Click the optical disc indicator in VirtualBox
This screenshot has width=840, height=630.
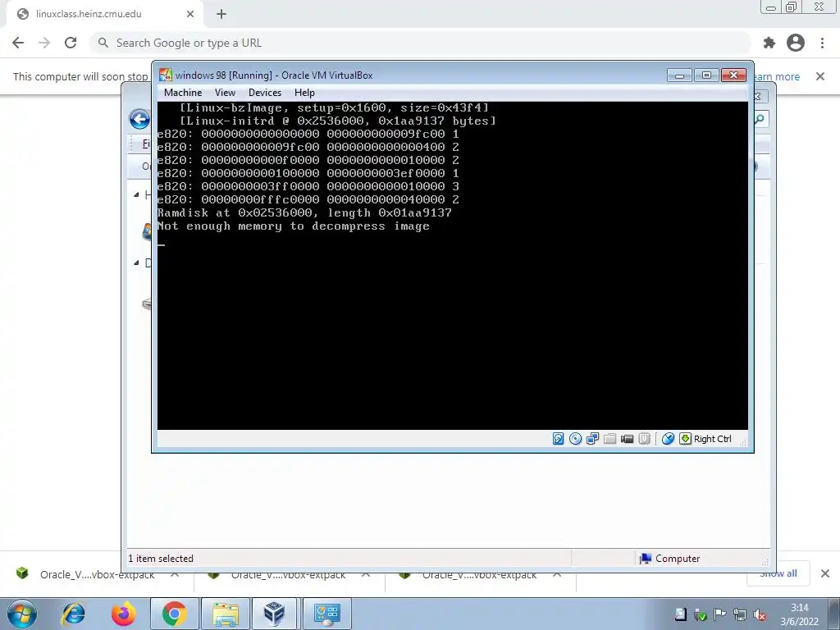pyautogui.click(x=575, y=439)
